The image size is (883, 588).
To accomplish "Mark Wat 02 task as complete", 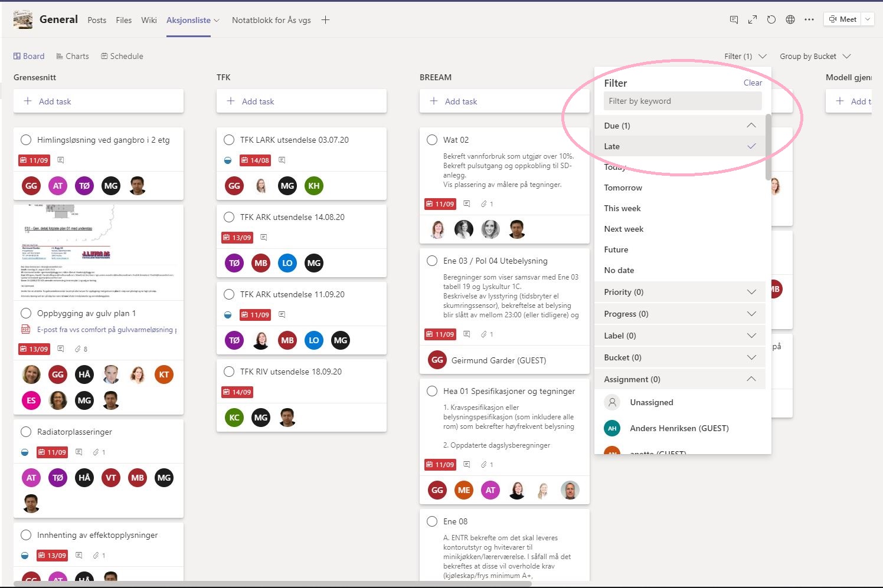I will click(x=432, y=140).
